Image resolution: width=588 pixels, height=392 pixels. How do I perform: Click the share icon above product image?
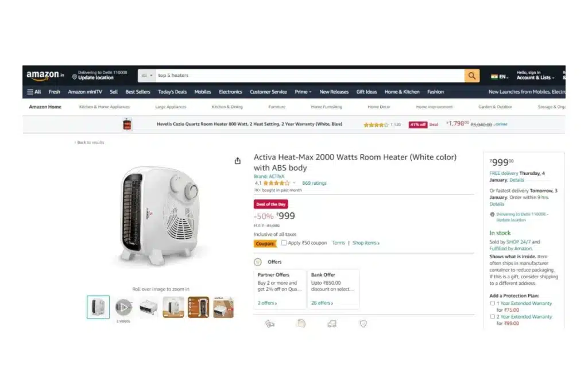[237, 161]
